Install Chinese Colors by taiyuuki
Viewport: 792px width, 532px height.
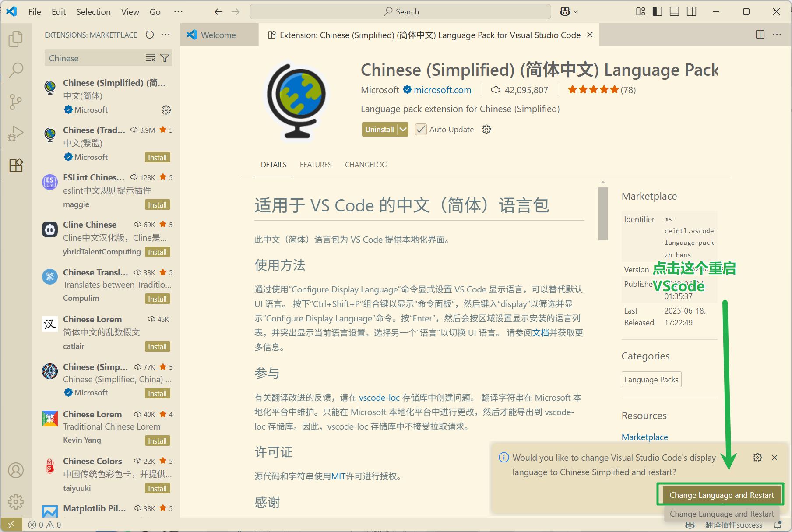click(157, 489)
